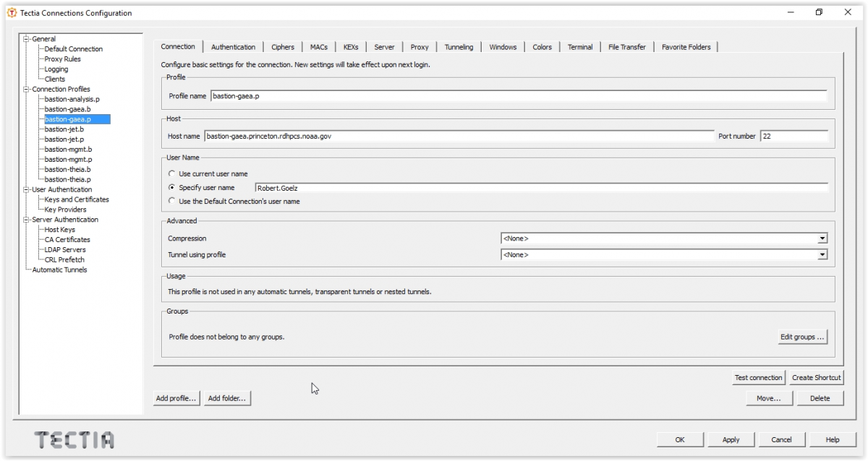868x461 pixels.
Task: Select Automatic Tunnels in the tree
Action: [x=59, y=270]
